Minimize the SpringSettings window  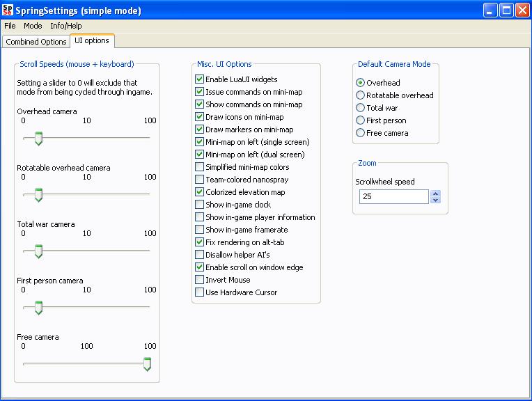pyautogui.click(x=490, y=10)
